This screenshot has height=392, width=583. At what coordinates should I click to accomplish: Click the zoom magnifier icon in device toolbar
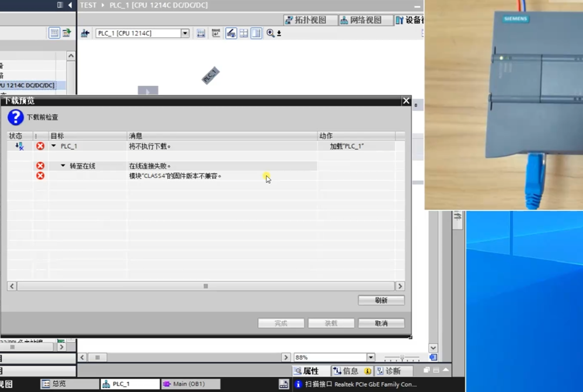270,33
